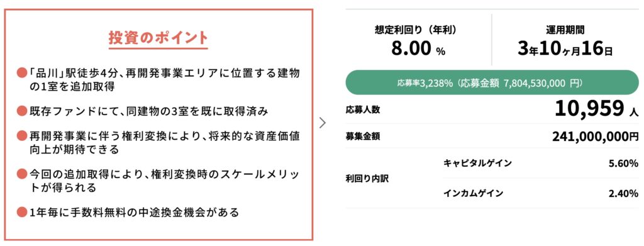Click the 8.00 % yield value

[x=418, y=49]
